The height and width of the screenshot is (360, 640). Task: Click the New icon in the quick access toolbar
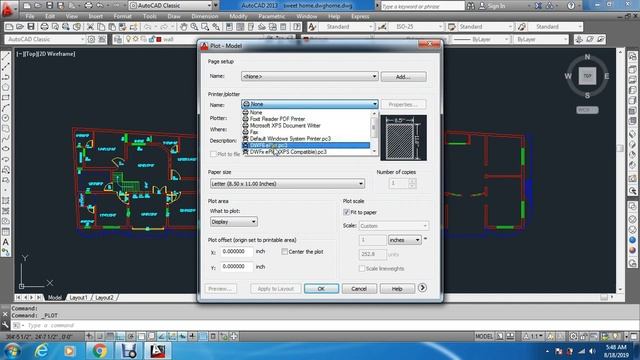coord(27,6)
